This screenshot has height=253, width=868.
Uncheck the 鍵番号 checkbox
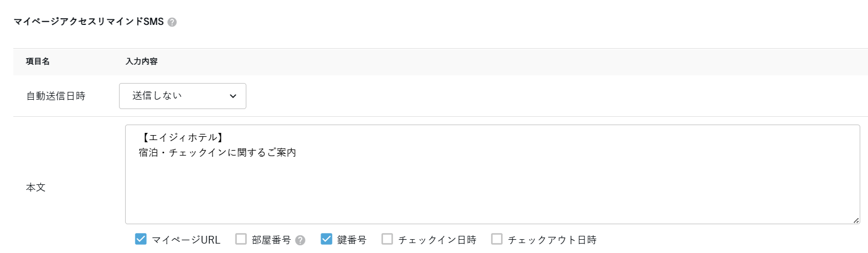point(327,239)
